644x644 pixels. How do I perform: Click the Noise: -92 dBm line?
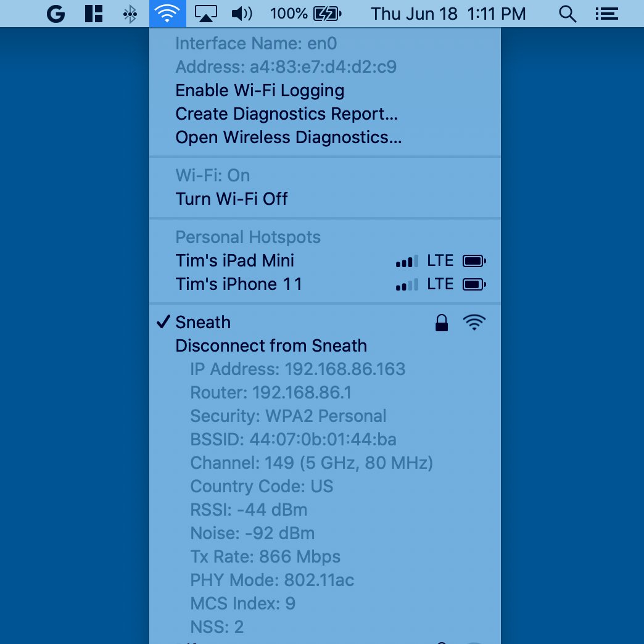(x=252, y=533)
